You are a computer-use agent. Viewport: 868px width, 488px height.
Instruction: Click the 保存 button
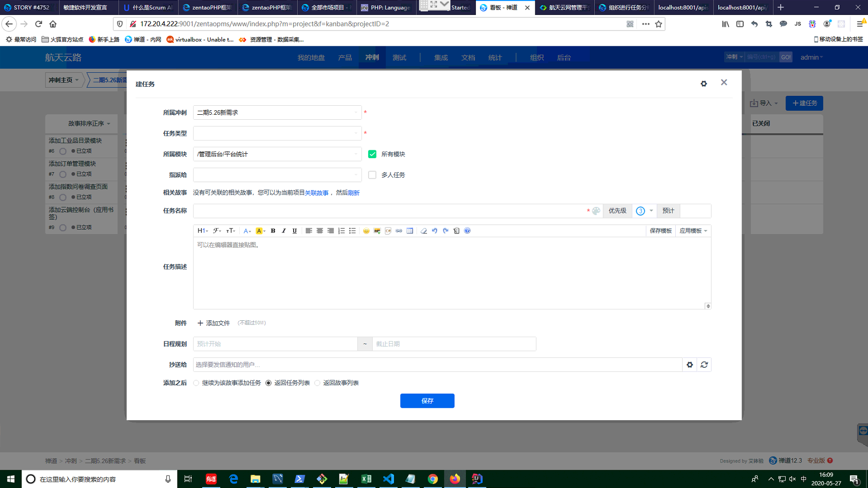[427, 401]
